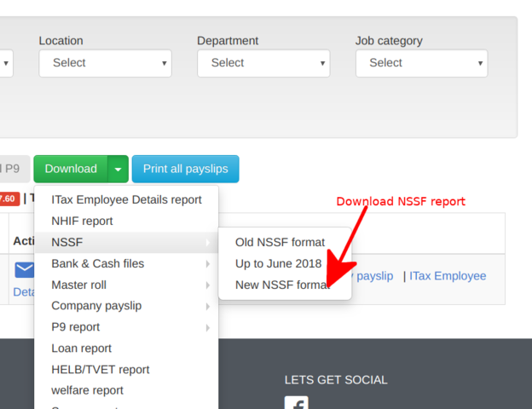Click the red 7.60 amount badge
This screenshot has height=409, width=532.
point(9,199)
